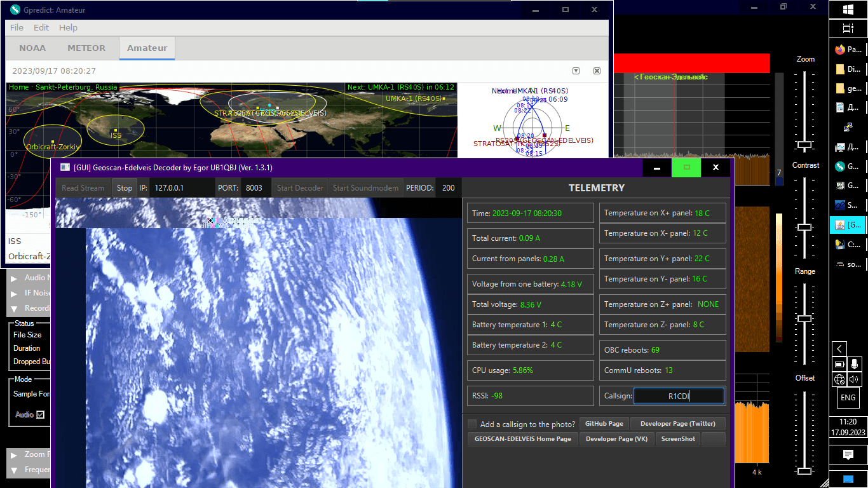Open the GitHub Page button in the decoder
Image resolution: width=868 pixels, height=488 pixels.
pos(604,423)
